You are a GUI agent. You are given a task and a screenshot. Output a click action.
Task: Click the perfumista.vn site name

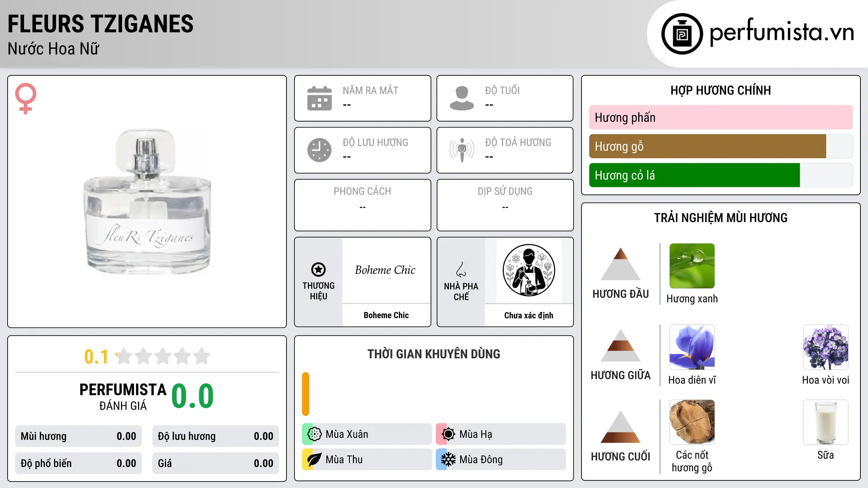(x=782, y=32)
